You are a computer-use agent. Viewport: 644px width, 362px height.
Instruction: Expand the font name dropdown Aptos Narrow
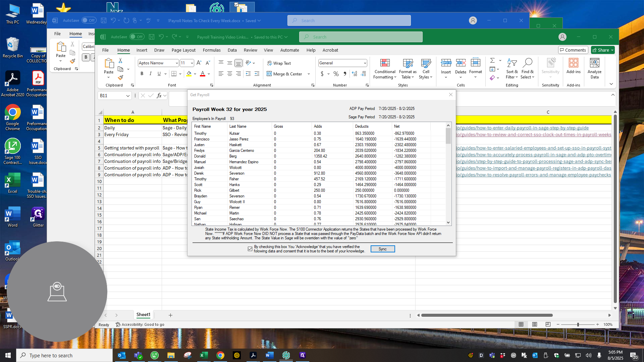coord(177,63)
